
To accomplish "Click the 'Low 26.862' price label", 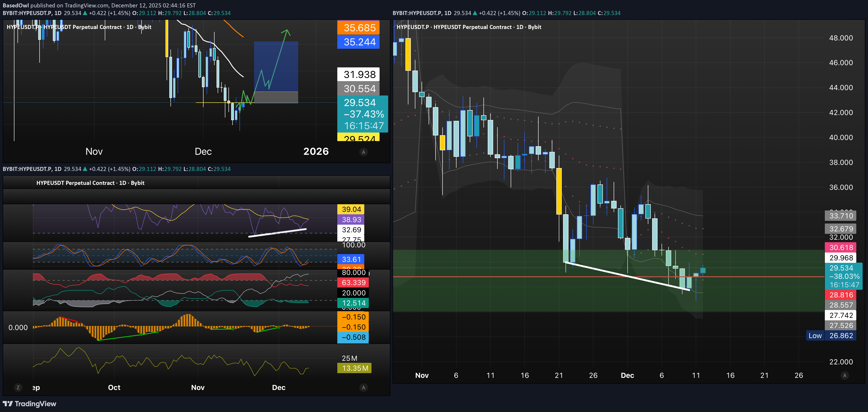I will tap(831, 336).
